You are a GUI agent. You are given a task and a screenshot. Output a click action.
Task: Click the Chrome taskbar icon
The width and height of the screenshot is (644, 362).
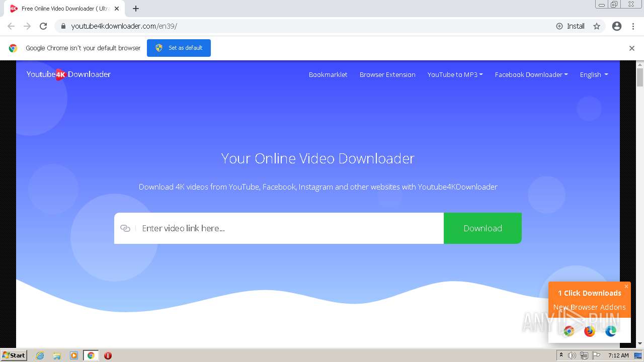pos(91,355)
